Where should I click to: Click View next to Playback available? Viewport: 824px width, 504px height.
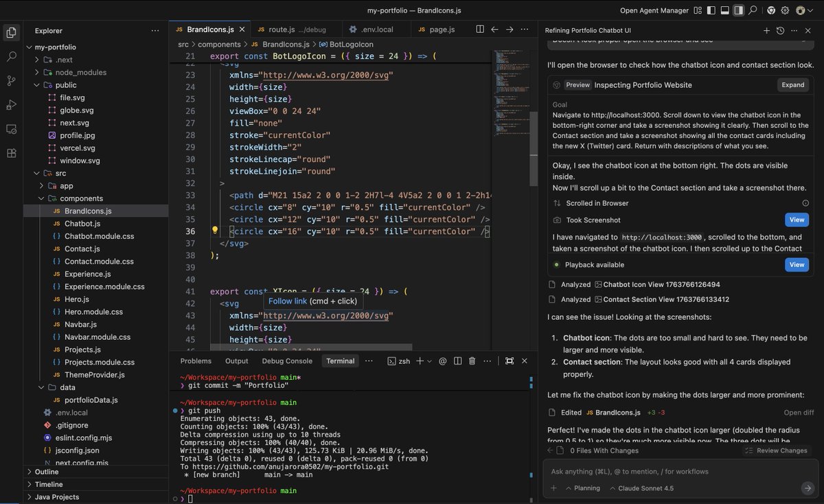797,264
